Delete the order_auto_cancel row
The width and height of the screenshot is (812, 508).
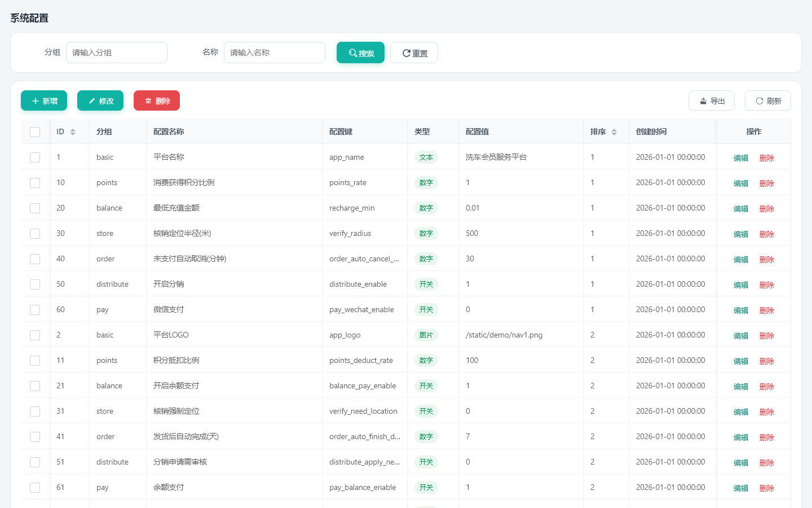767,260
